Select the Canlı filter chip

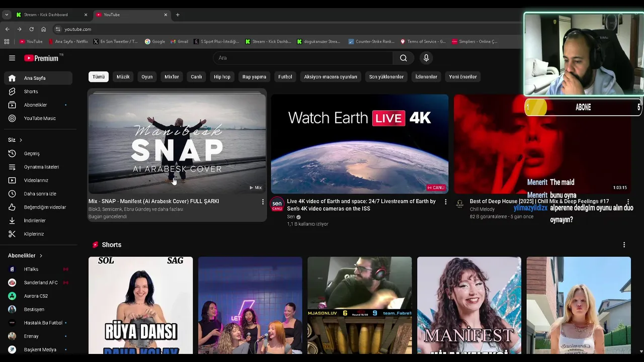[x=196, y=77]
